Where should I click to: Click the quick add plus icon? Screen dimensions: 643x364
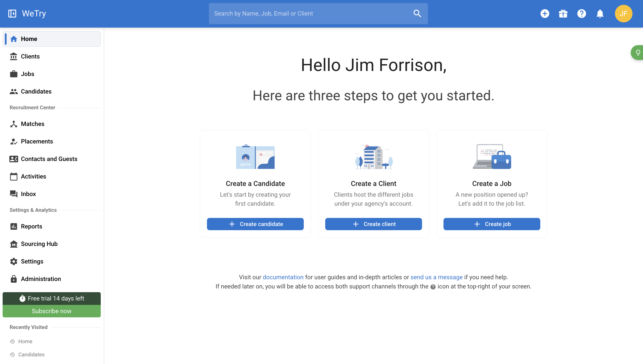[x=545, y=14]
